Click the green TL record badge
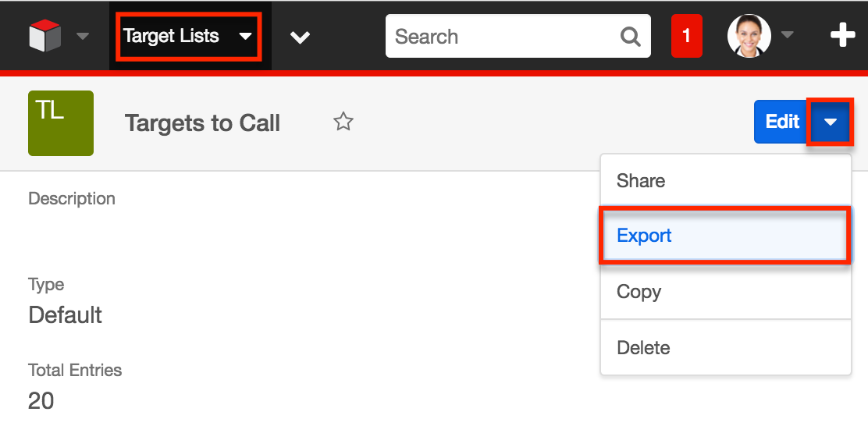Screen dimensions: 868x426 [x=61, y=122]
